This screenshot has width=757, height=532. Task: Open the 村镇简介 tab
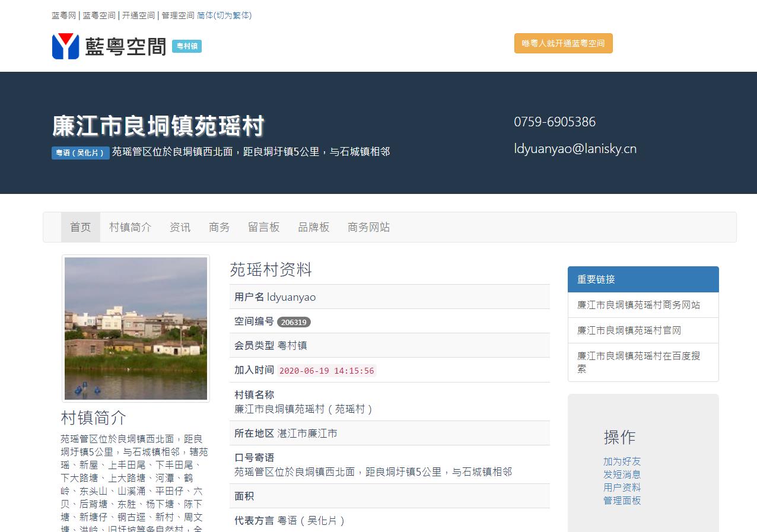131,227
